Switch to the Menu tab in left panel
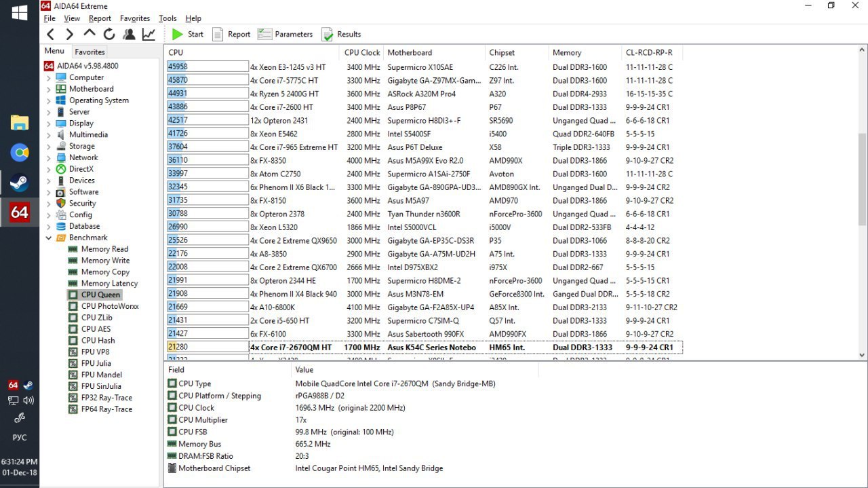This screenshot has height=488, width=868. click(x=54, y=51)
